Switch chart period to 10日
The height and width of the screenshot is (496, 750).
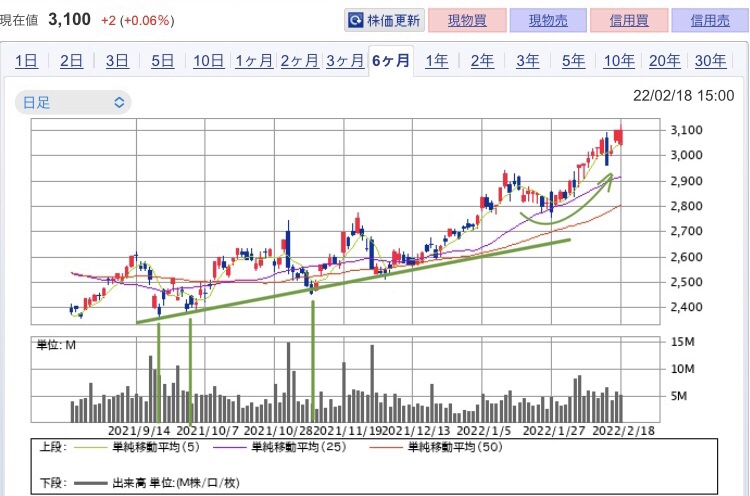(x=209, y=61)
